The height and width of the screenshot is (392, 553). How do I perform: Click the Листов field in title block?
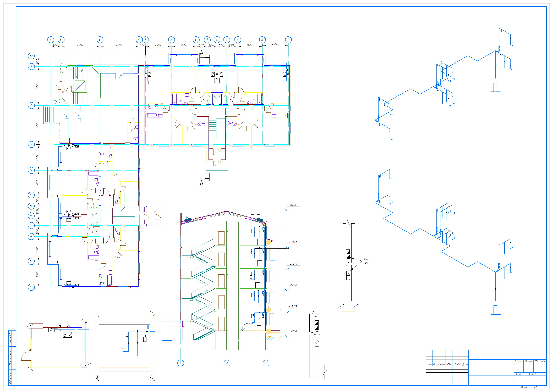click(x=532, y=374)
